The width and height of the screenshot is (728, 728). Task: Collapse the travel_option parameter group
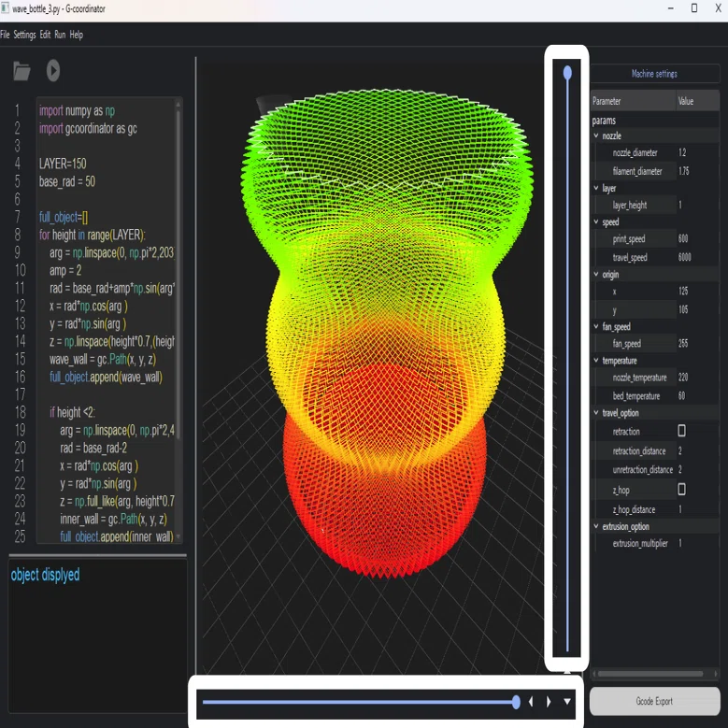pyautogui.click(x=596, y=413)
